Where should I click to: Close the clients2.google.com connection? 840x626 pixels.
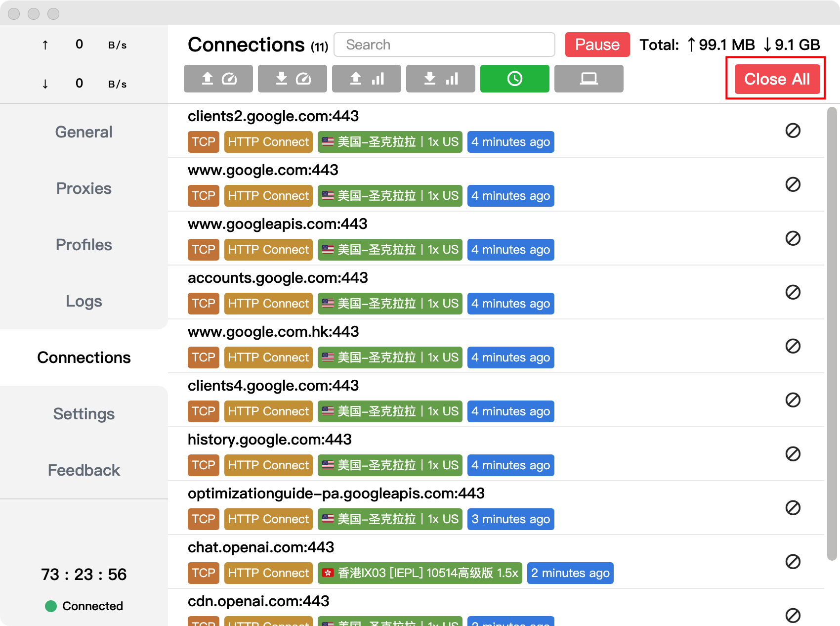pos(793,131)
